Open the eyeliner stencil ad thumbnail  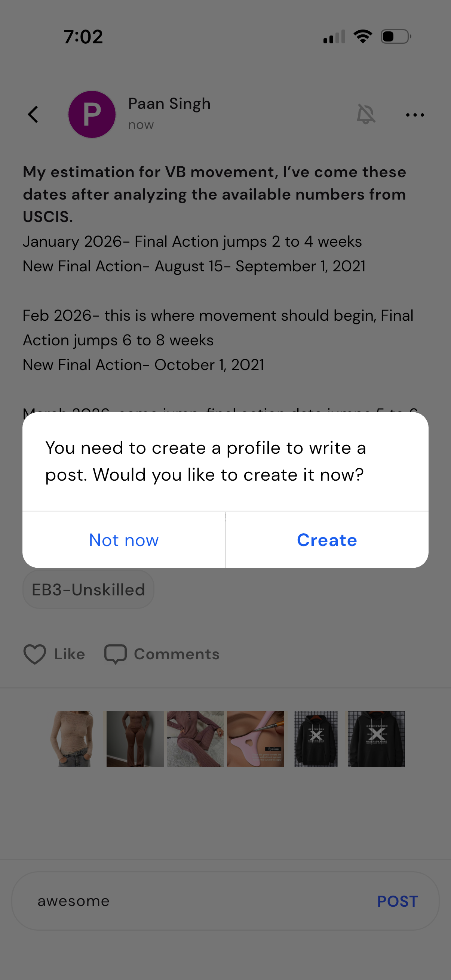tap(255, 739)
